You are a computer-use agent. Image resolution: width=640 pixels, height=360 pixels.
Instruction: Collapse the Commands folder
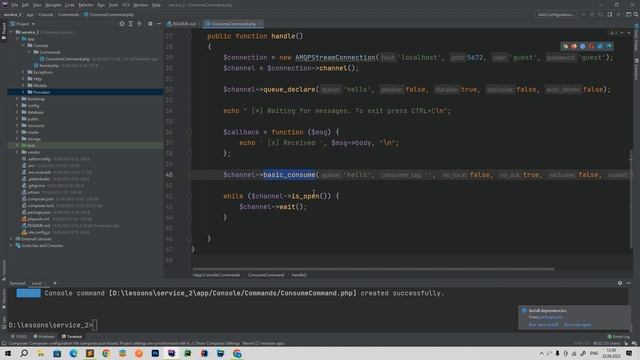click(x=29, y=52)
